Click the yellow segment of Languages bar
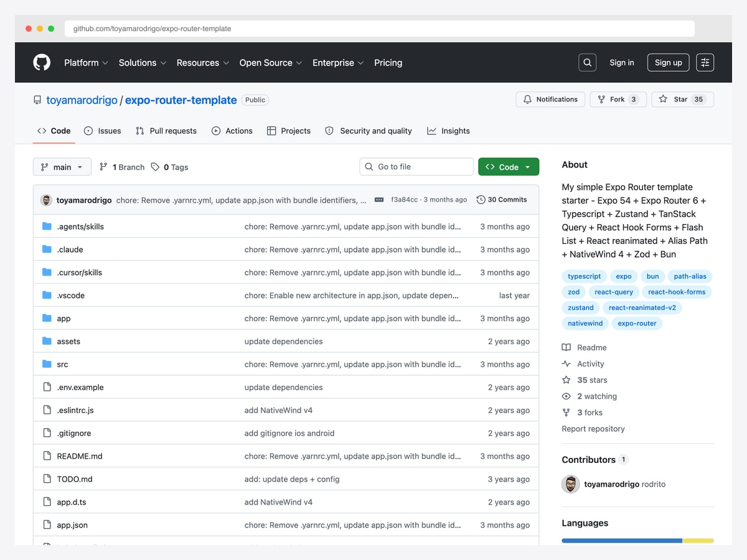747x560 pixels. [698, 541]
